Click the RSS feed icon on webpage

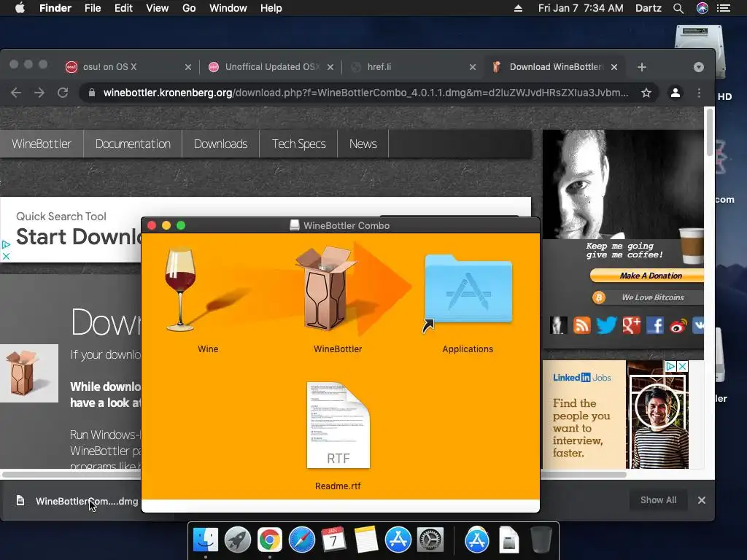pos(581,326)
